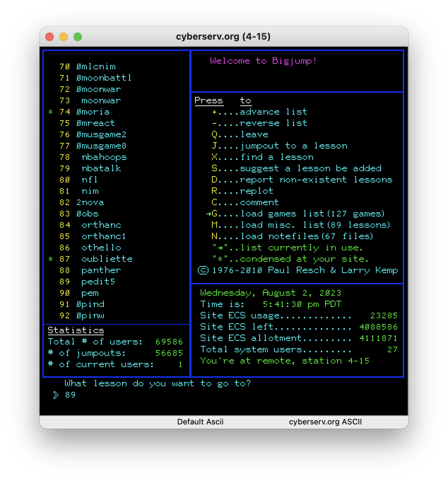The width and height of the screenshot is (448, 481).
Task: Select lesson 76 0musgame2
Action: coord(93,134)
